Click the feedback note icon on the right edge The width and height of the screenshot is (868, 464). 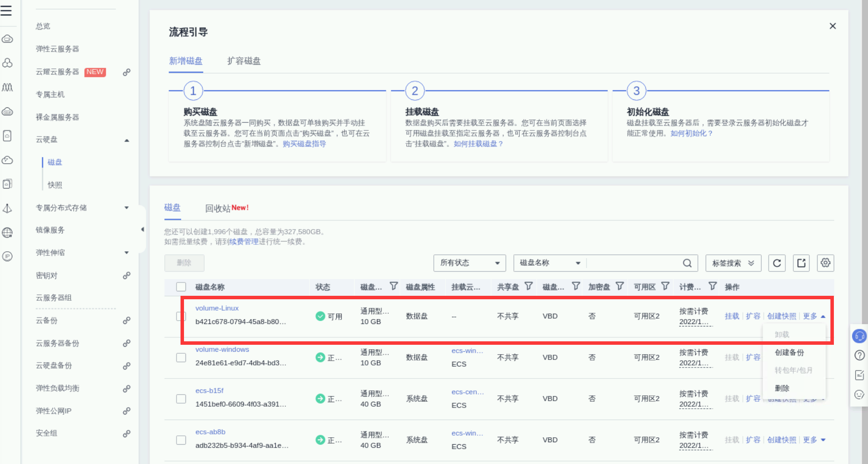(860, 375)
